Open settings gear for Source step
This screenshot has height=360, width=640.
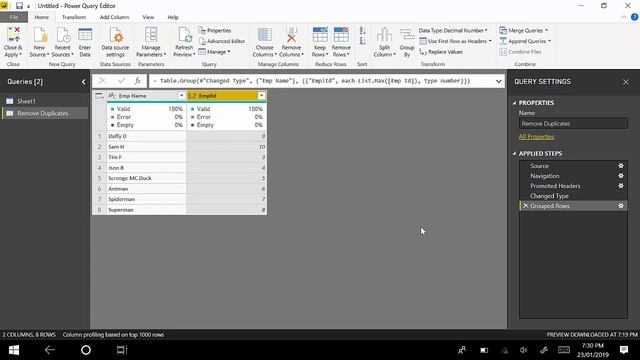point(621,166)
